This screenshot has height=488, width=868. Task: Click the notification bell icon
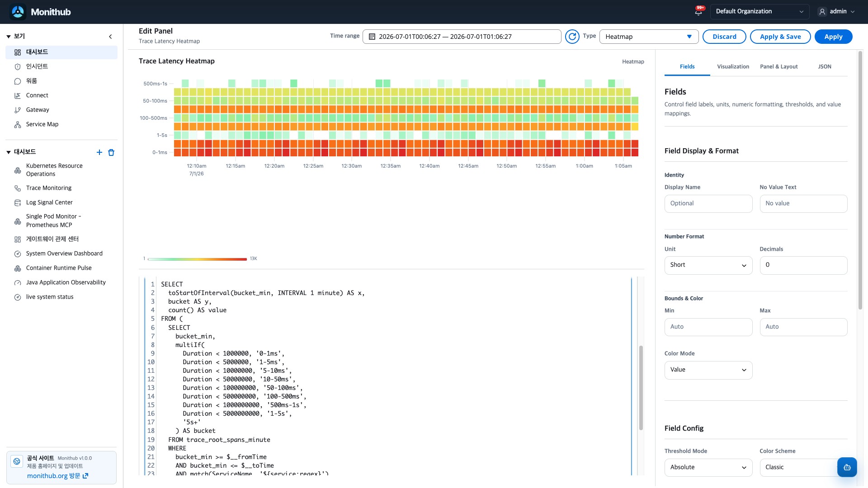point(698,12)
